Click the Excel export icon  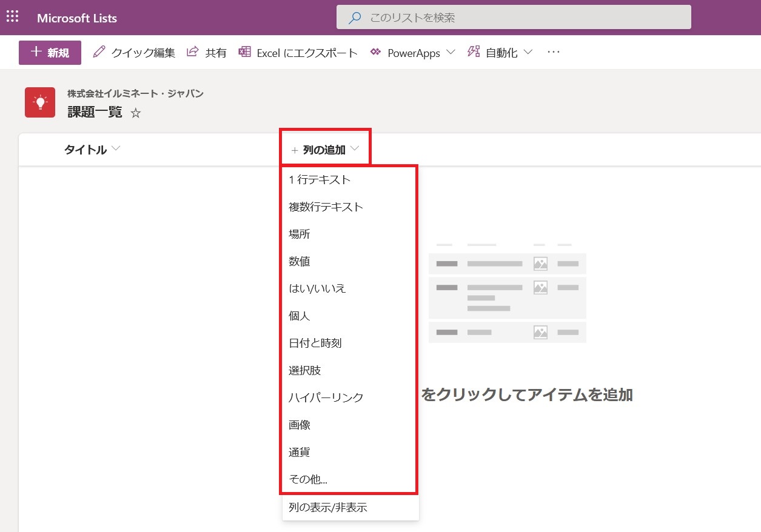[244, 52]
